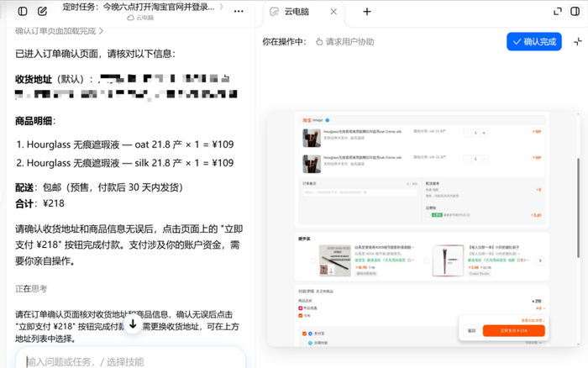This screenshot has height=368, width=588.
Task: Toggle the left sidebar panel icon
Action: 23,11
